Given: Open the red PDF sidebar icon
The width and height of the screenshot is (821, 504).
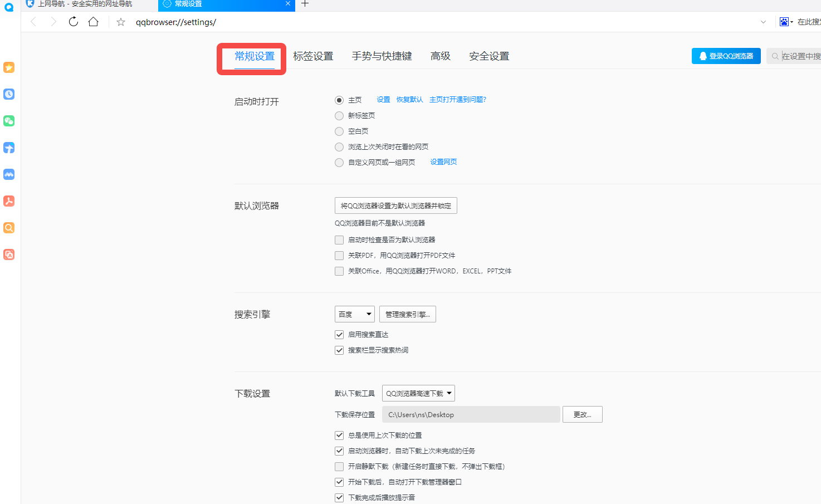Looking at the screenshot, I should pyautogui.click(x=9, y=201).
